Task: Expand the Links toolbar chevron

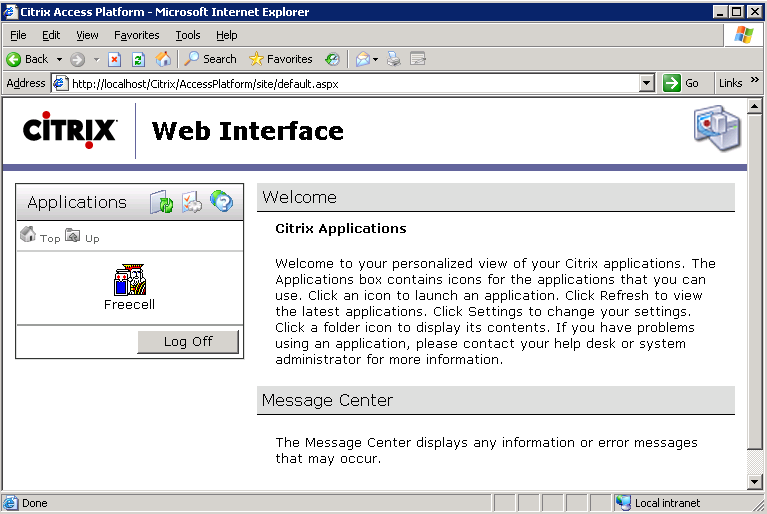Action: click(755, 80)
